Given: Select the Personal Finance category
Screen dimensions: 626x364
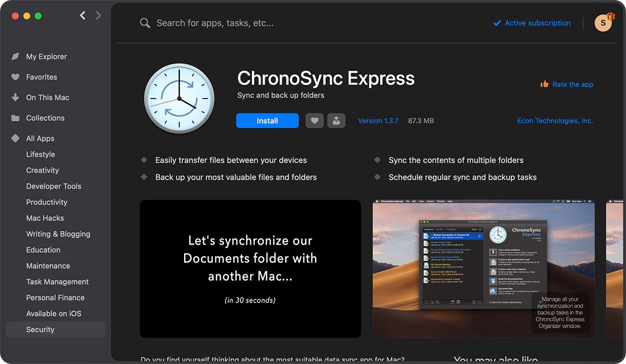Looking at the screenshot, I should coord(55,297).
